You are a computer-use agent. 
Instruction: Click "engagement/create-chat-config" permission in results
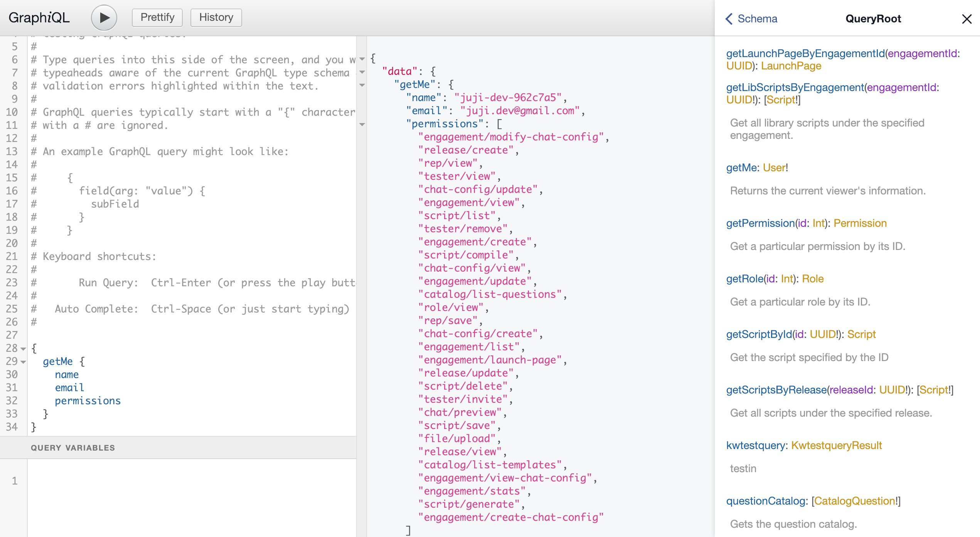(x=511, y=517)
